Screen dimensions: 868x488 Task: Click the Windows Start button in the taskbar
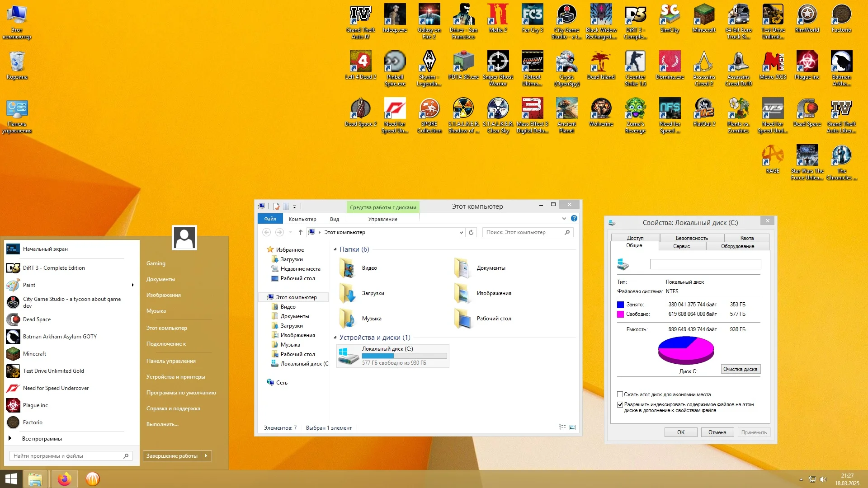(x=11, y=479)
